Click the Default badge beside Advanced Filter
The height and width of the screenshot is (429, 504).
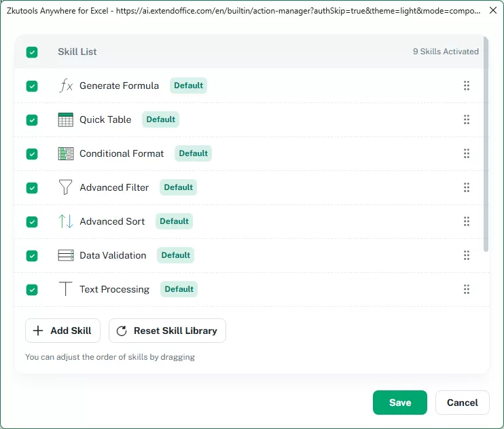179,187
